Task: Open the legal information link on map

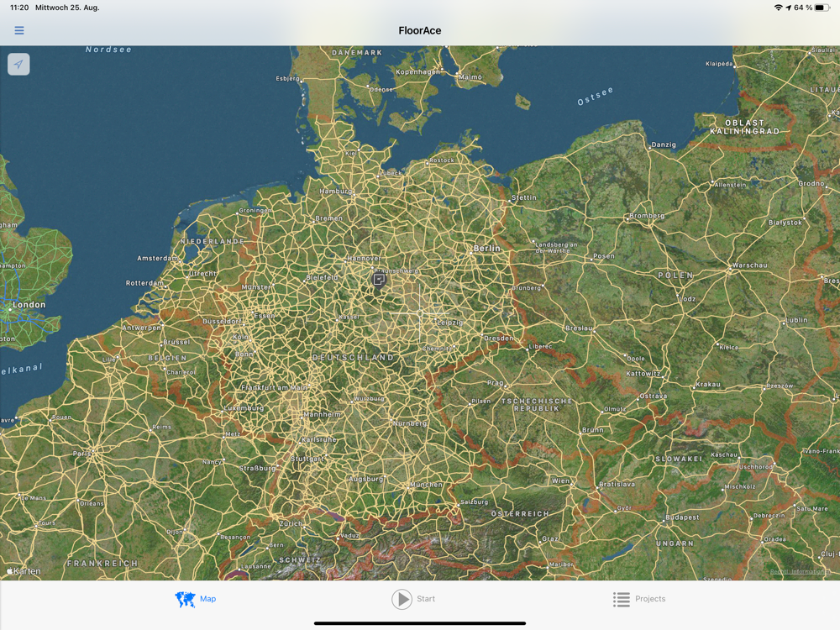Action: (801, 571)
